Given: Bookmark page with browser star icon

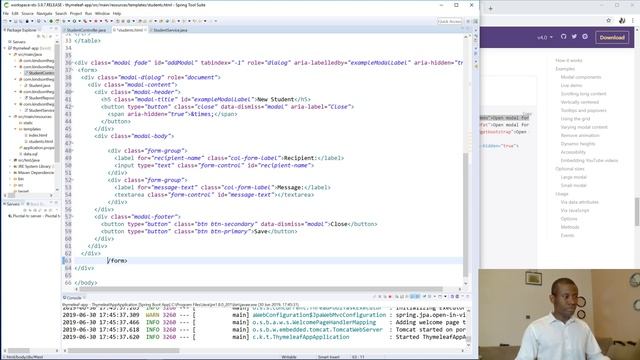Looking at the screenshot, I should [x=609, y=20].
